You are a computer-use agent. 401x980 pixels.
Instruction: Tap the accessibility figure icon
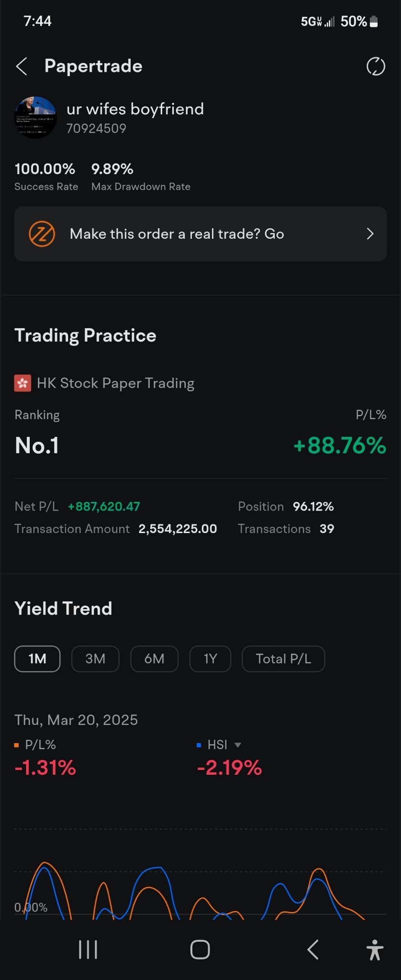[375, 949]
